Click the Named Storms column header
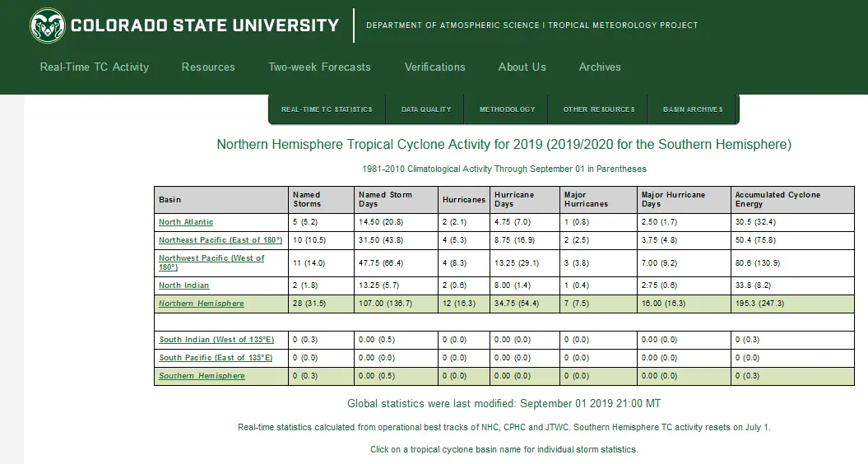The height and width of the screenshot is (464, 868). [321, 200]
